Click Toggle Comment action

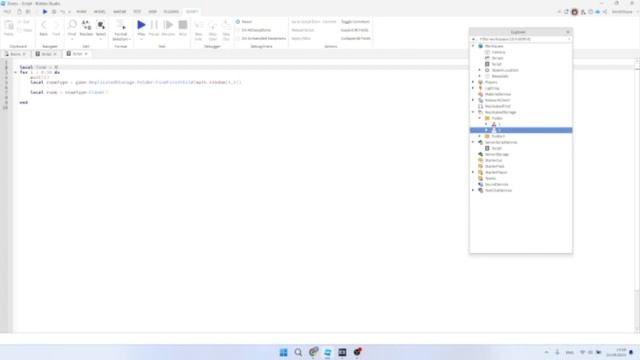click(355, 22)
